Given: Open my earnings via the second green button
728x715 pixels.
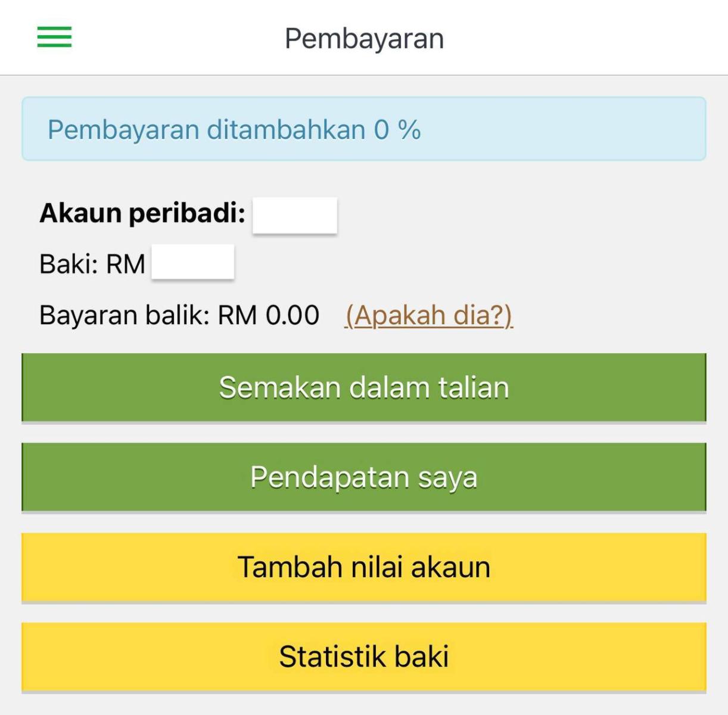Looking at the screenshot, I should coord(364,477).
